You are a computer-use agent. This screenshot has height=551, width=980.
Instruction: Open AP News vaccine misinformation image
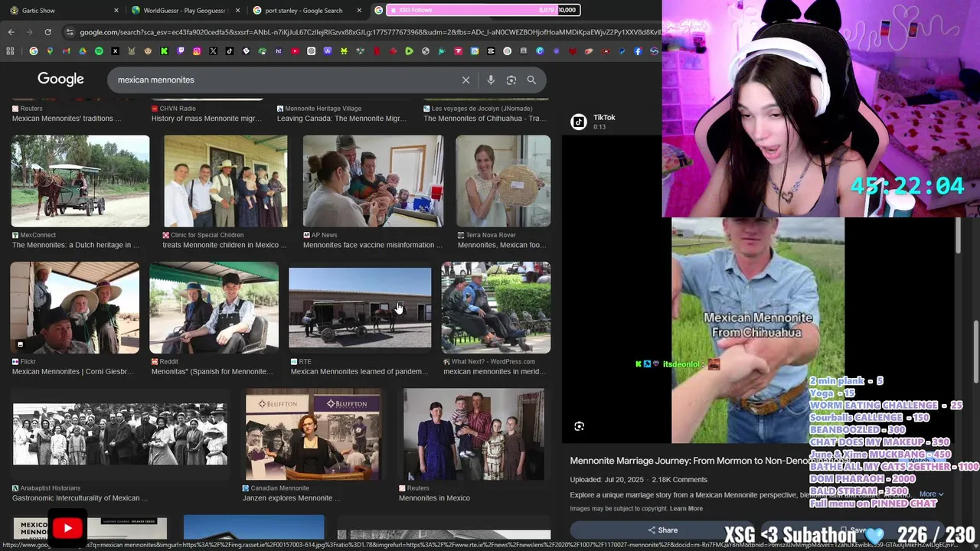point(373,181)
